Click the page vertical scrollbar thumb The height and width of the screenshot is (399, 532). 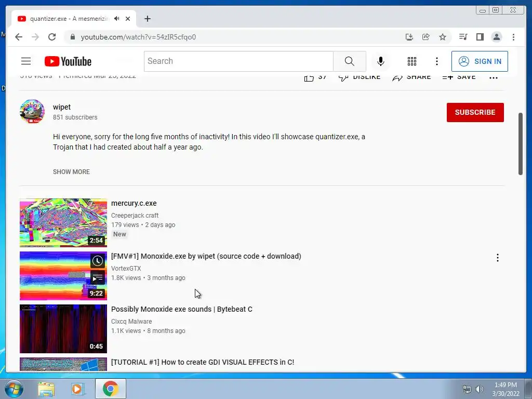(x=521, y=143)
